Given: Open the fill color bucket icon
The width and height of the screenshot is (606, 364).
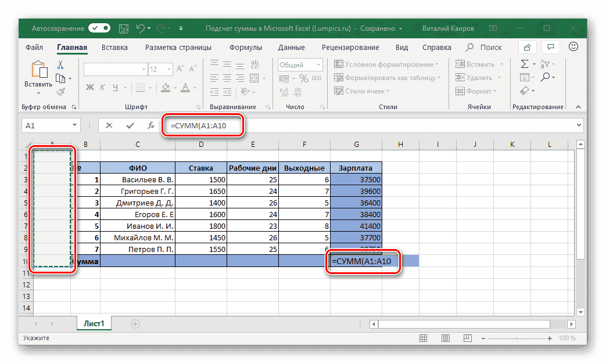Looking at the screenshot, I should click(166, 87).
